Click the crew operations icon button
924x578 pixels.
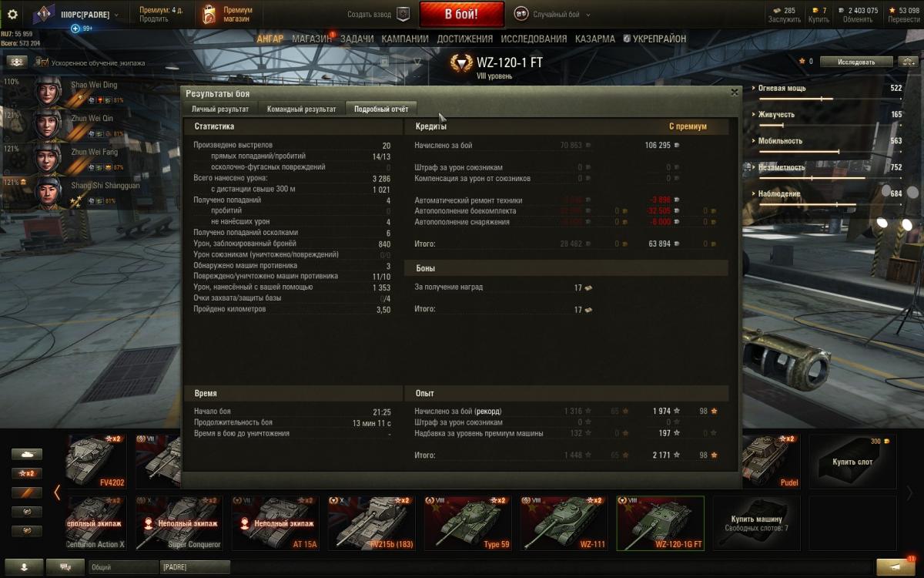(16, 62)
